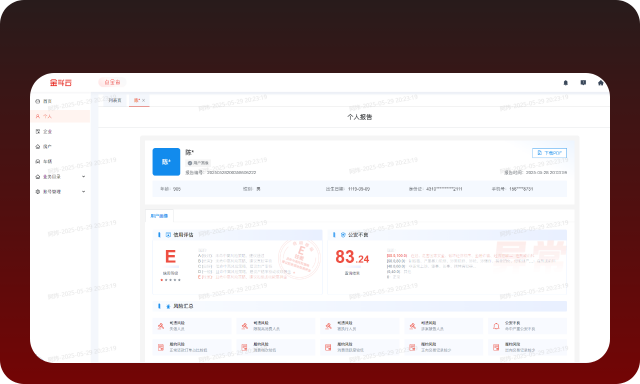
Task: Open notifications with the bell icon
Action: click(x=565, y=83)
